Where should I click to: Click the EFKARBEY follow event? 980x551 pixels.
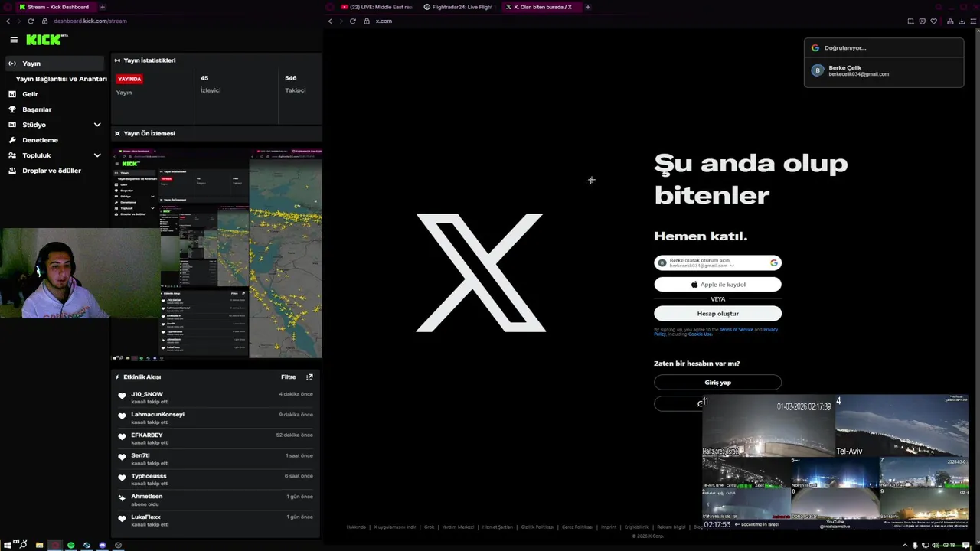(x=214, y=439)
